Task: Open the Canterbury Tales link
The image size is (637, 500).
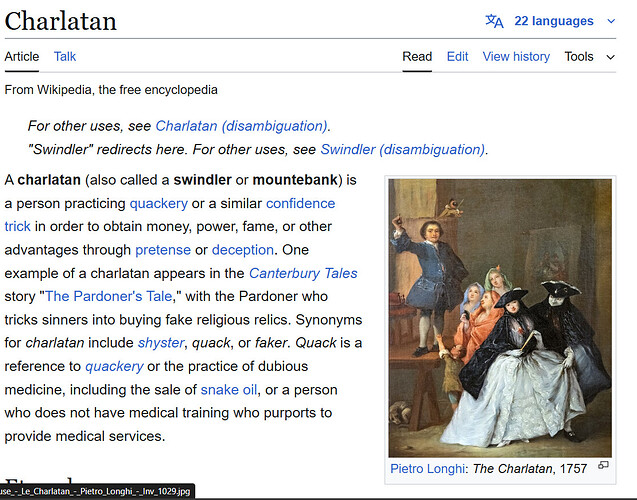Action: (303, 273)
